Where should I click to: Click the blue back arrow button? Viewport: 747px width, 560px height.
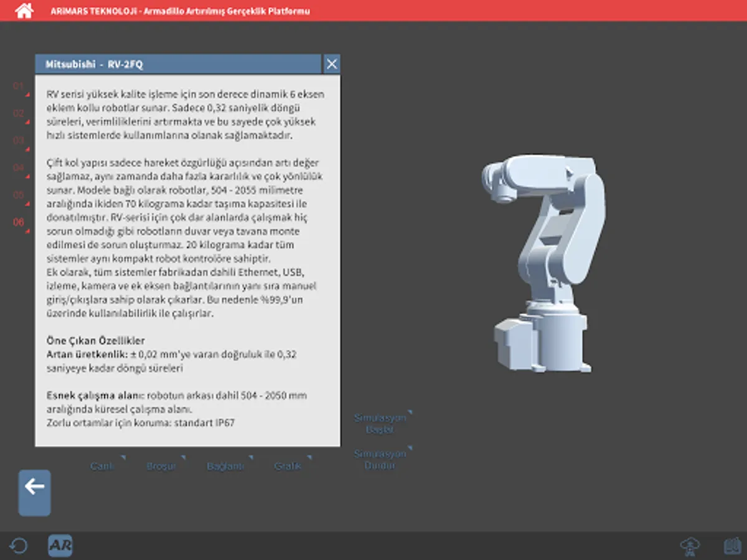[35, 493]
